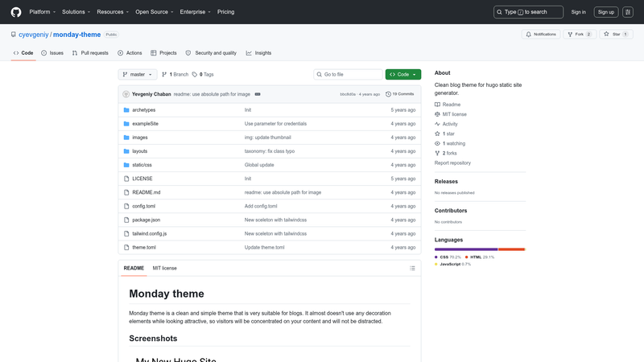644x362 pixels.
Task: Fork the repository with Fork button
Action: tap(580, 35)
